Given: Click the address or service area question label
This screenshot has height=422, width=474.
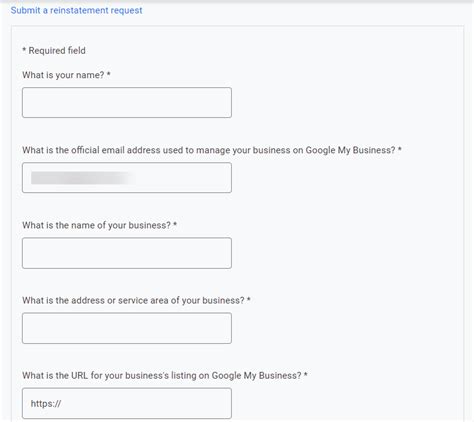Looking at the screenshot, I should [133, 300].
